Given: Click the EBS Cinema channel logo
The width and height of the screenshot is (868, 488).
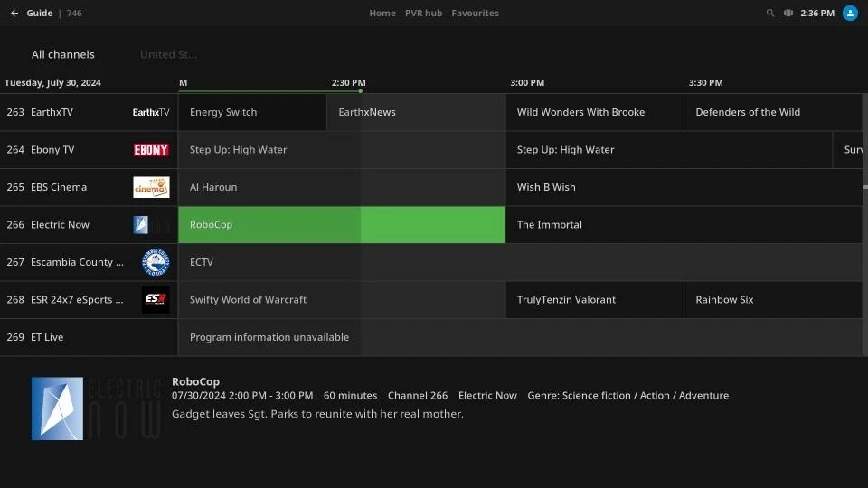Looking at the screenshot, I should click(x=151, y=187).
